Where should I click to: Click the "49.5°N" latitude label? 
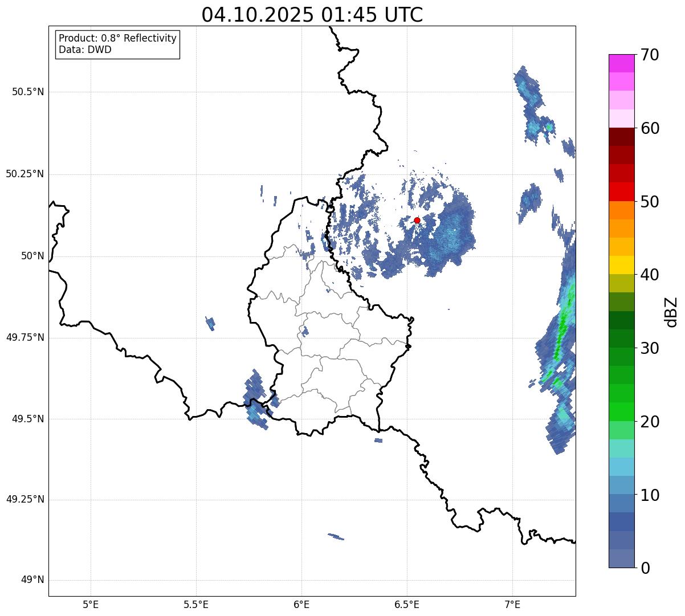[x=28, y=419]
